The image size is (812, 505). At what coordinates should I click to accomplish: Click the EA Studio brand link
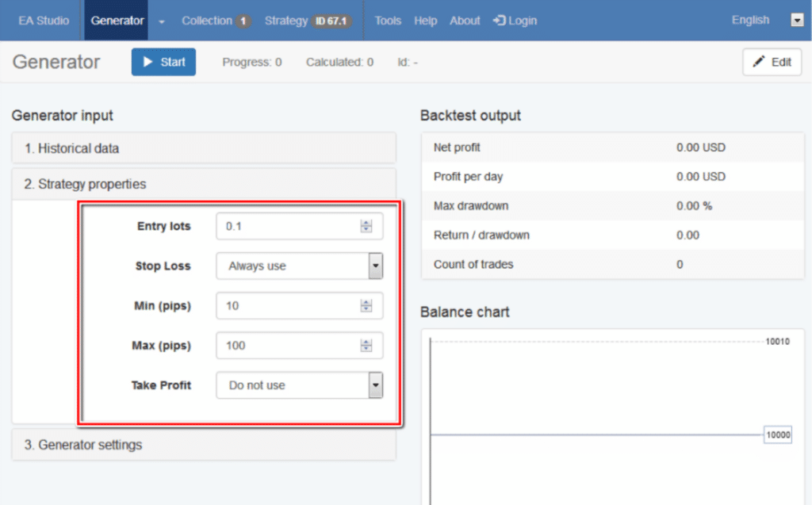(44, 21)
